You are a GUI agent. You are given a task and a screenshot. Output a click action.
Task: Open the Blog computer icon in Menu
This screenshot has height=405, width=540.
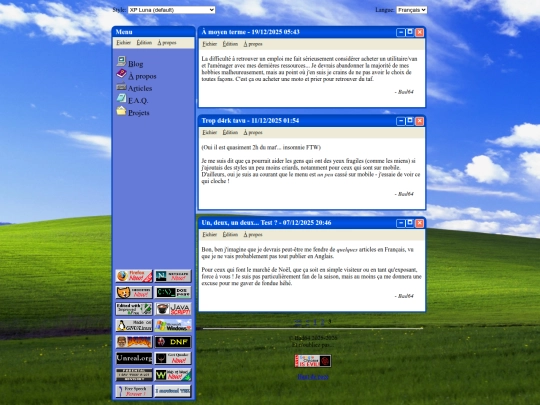[121, 61]
